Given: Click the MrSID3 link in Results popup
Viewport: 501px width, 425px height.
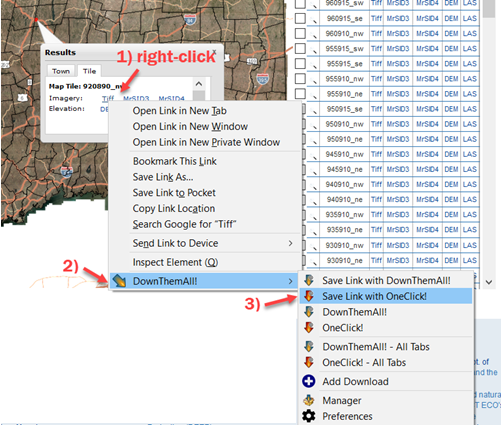Looking at the screenshot, I should click(136, 99).
